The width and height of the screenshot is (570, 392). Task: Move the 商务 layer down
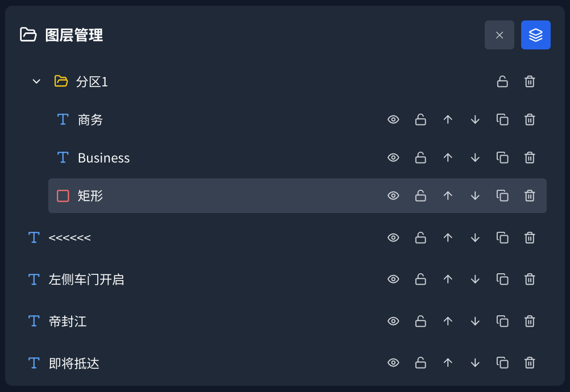475,119
